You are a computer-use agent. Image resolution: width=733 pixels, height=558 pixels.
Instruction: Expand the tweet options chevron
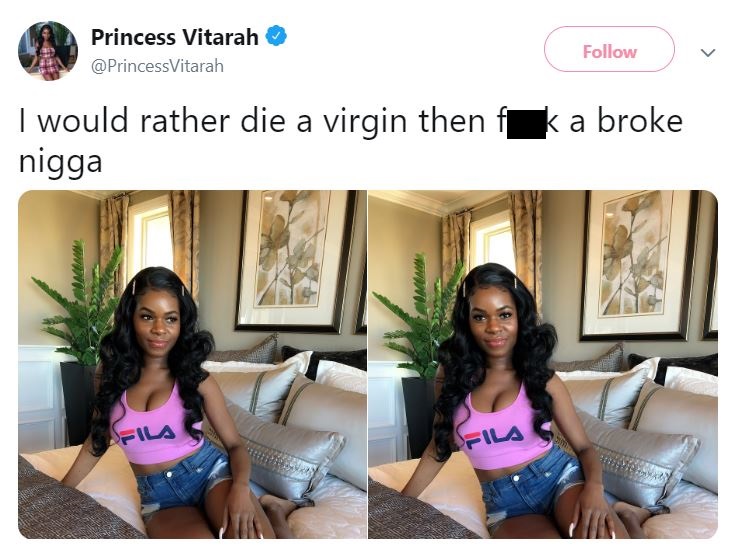(x=708, y=52)
